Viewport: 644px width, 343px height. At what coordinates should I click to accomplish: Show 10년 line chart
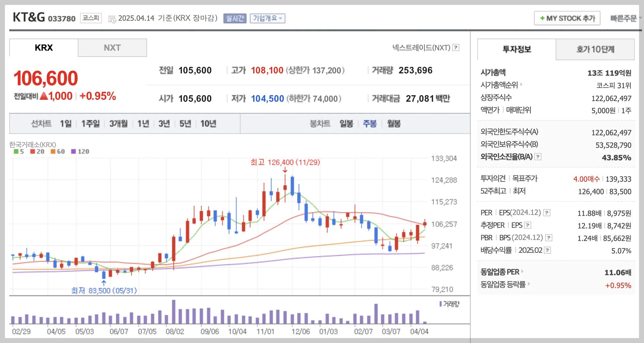(x=208, y=124)
